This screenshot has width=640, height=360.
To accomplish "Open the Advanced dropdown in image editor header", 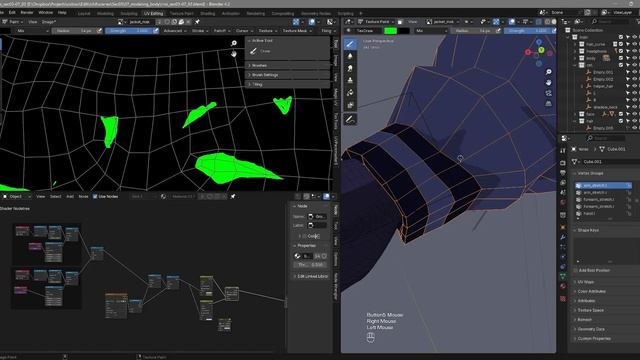I will click(175, 31).
